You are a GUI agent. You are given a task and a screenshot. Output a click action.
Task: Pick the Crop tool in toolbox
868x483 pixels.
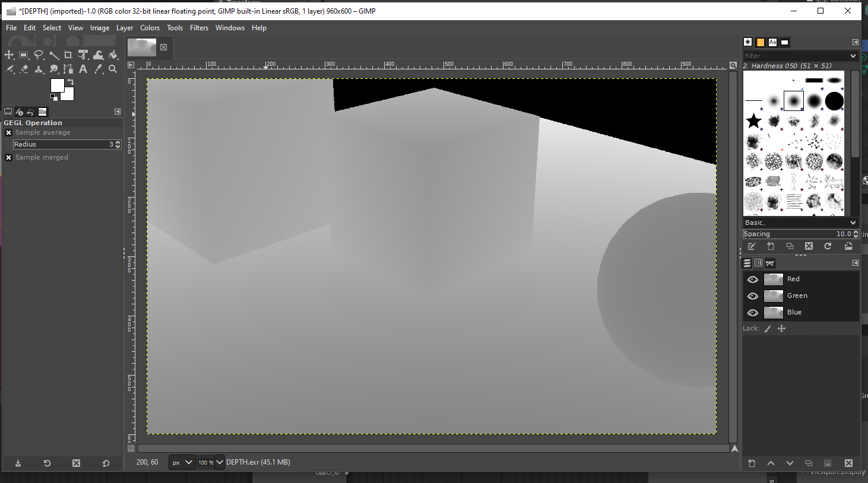click(68, 55)
